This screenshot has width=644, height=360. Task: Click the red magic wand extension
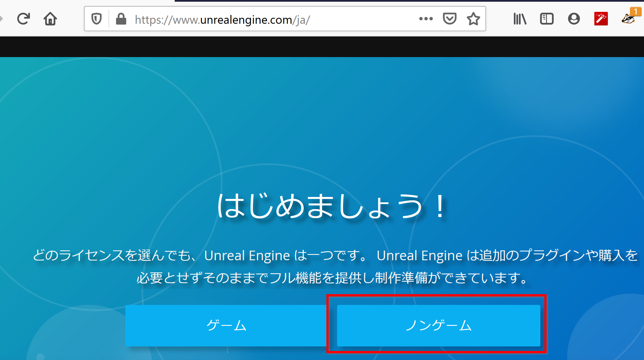tap(601, 19)
